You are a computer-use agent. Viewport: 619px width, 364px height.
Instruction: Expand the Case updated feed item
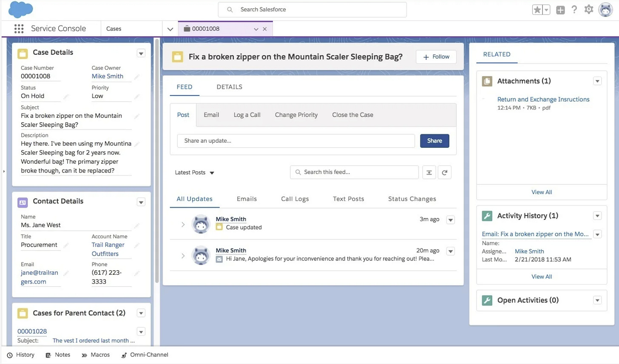183,224
